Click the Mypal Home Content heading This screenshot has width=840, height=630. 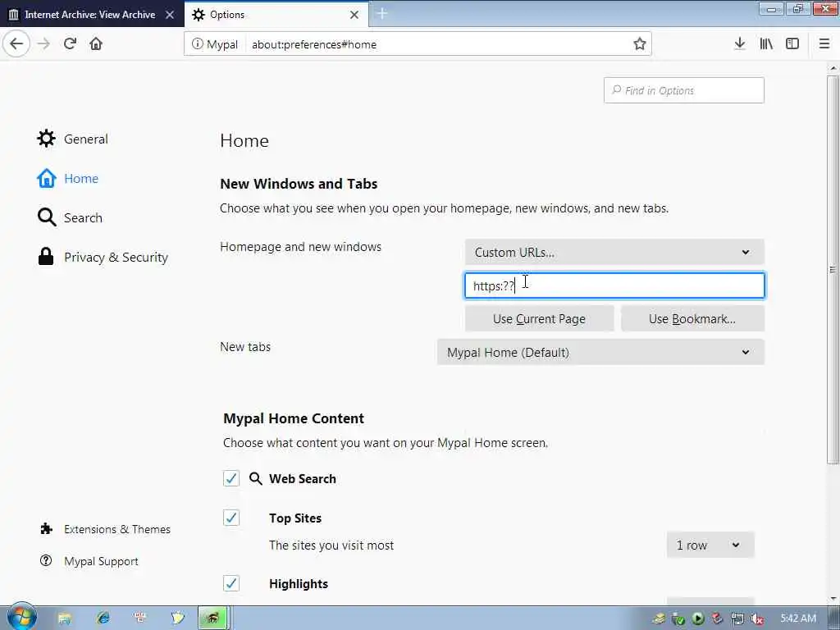pyautogui.click(x=294, y=418)
